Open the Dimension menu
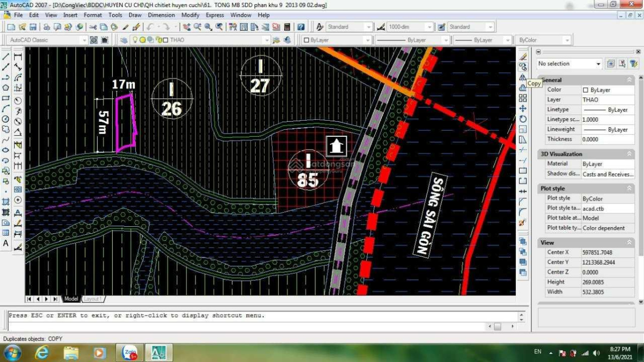The height and width of the screenshot is (362, 644). point(161,15)
